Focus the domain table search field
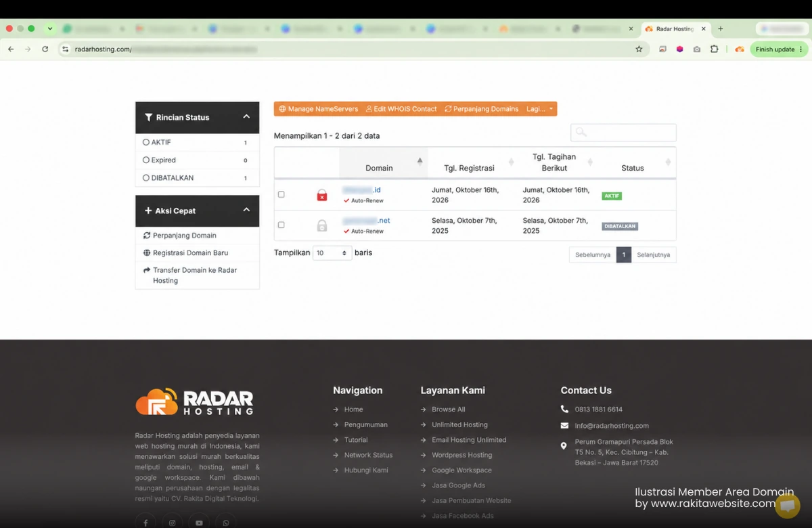The height and width of the screenshot is (528, 812). 623,133
